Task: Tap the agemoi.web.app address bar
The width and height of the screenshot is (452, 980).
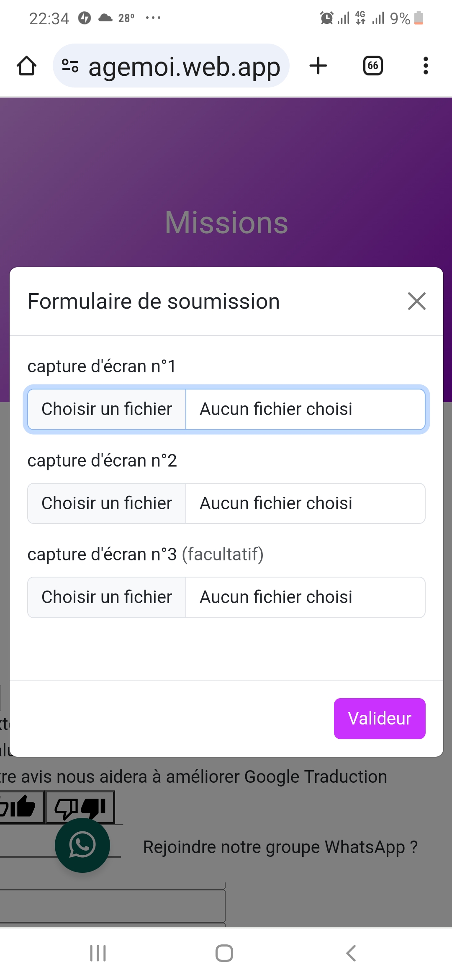Action: click(x=184, y=66)
